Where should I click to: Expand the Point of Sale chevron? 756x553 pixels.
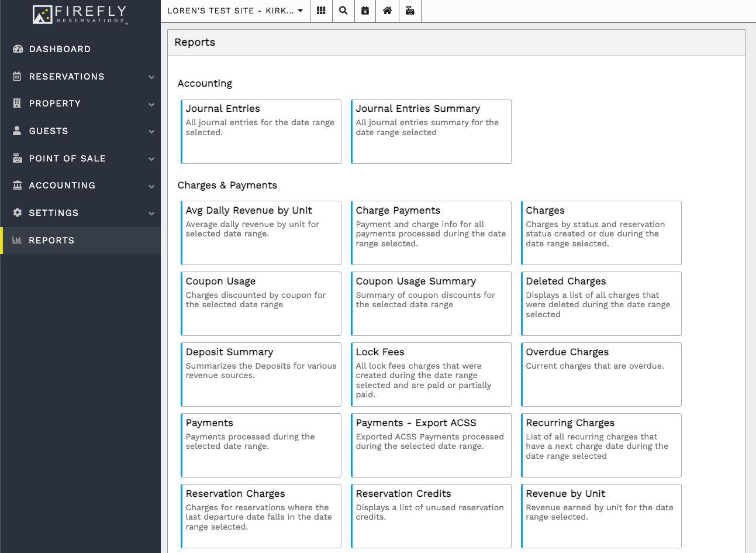(151, 159)
